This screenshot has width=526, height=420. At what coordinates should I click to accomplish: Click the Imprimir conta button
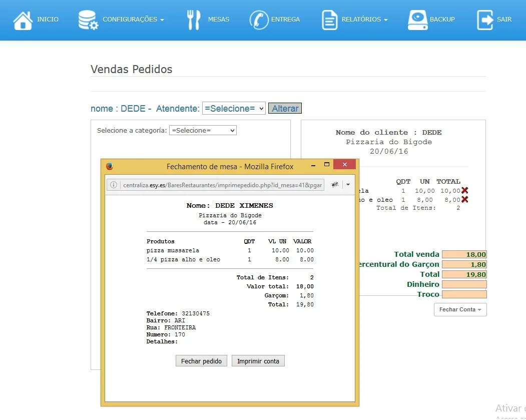click(258, 361)
